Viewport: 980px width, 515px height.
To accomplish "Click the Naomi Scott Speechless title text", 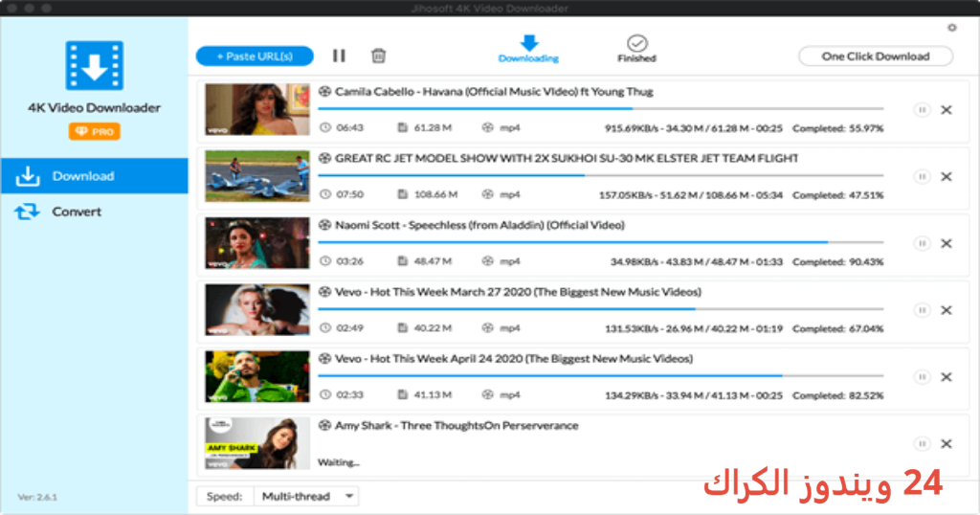I will click(479, 226).
